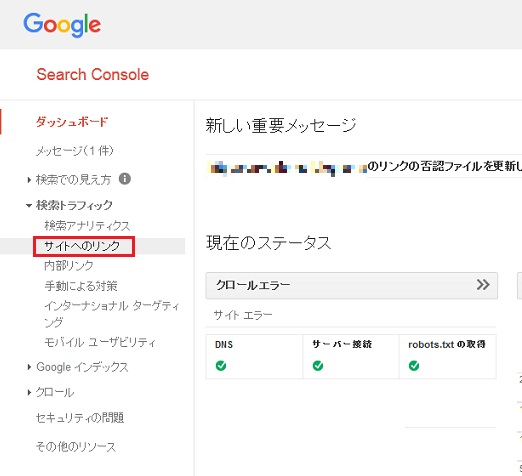Expand the 検索での見え方 section arrow
The image size is (522, 476).
pos(29,180)
